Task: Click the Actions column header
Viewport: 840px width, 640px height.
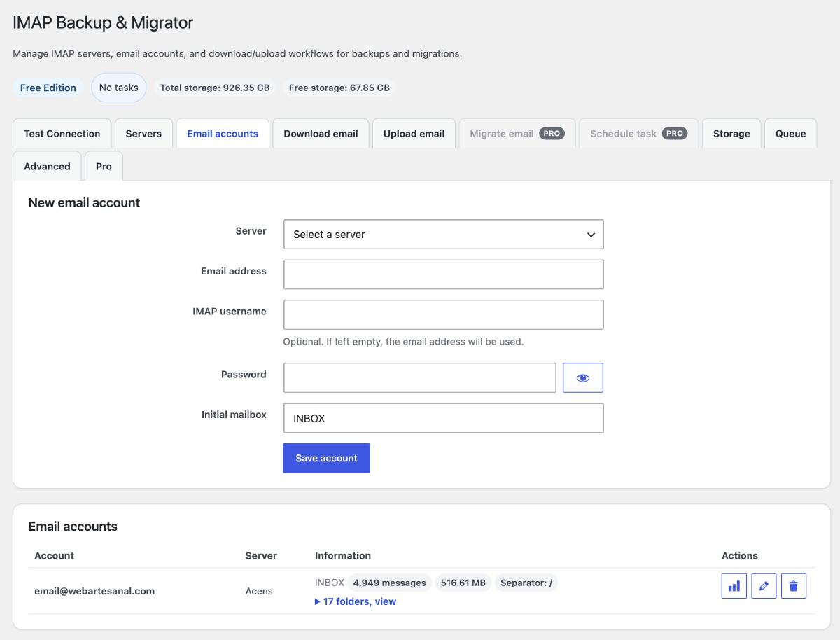Action: 740,556
